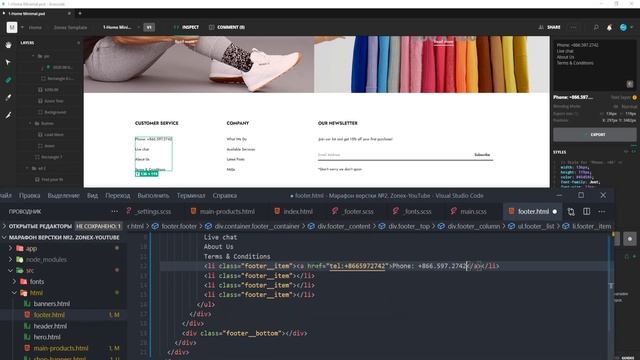Open the Справка menu

tap(224, 196)
